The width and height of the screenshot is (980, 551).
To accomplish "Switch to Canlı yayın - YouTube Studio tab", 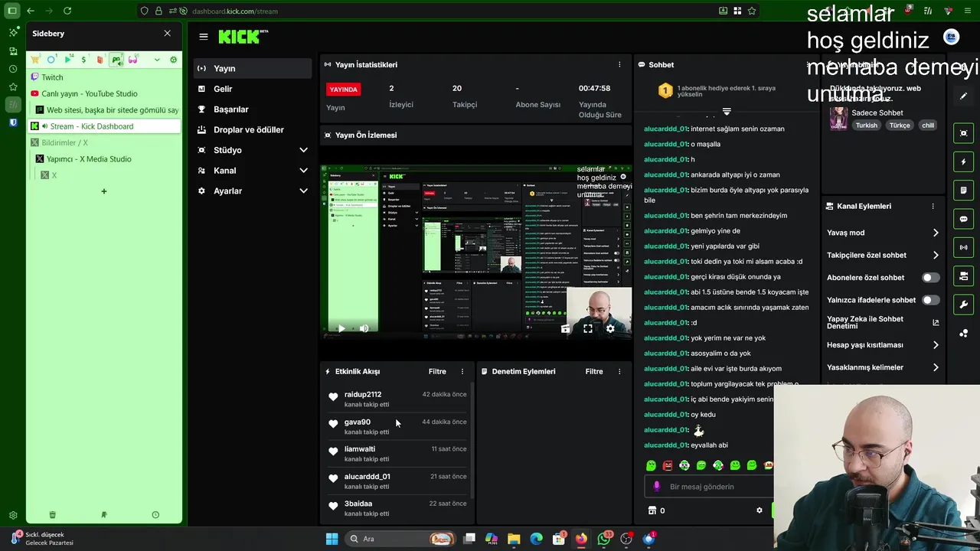I will pyautogui.click(x=105, y=93).
